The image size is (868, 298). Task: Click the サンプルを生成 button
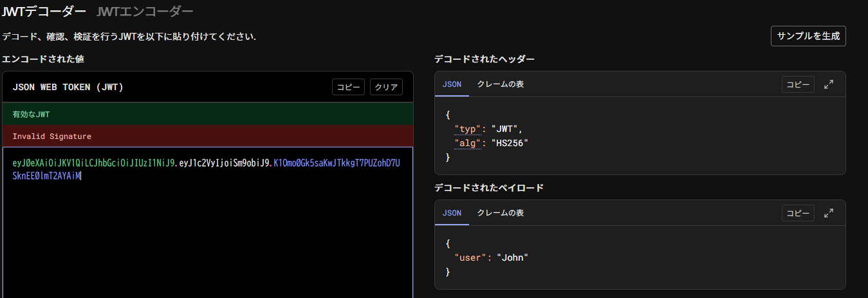coord(808,36)
